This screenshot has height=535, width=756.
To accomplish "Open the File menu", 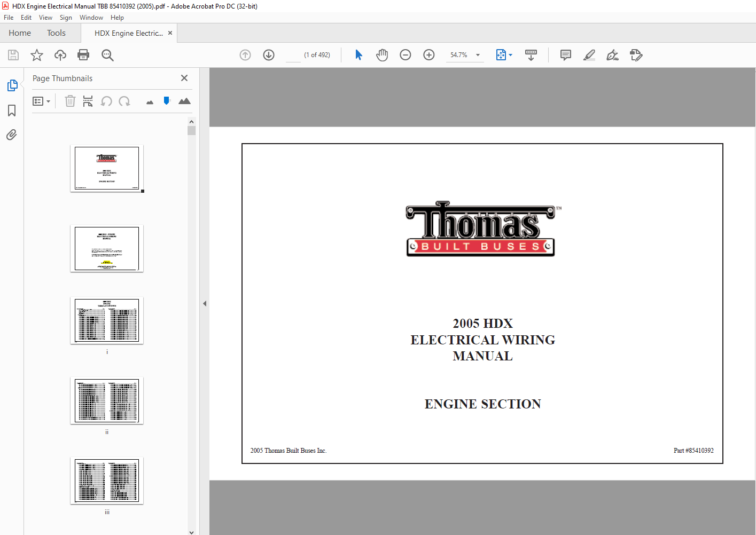I will [x=9, y=18].
